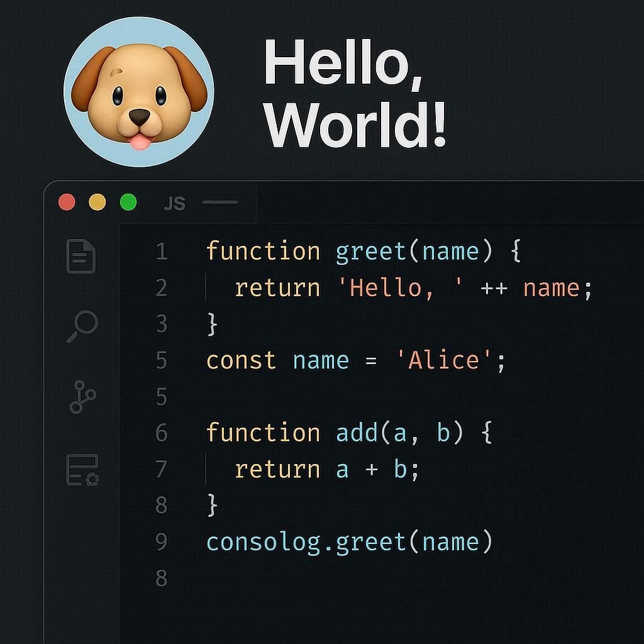Open the source control branch icon

82,397
